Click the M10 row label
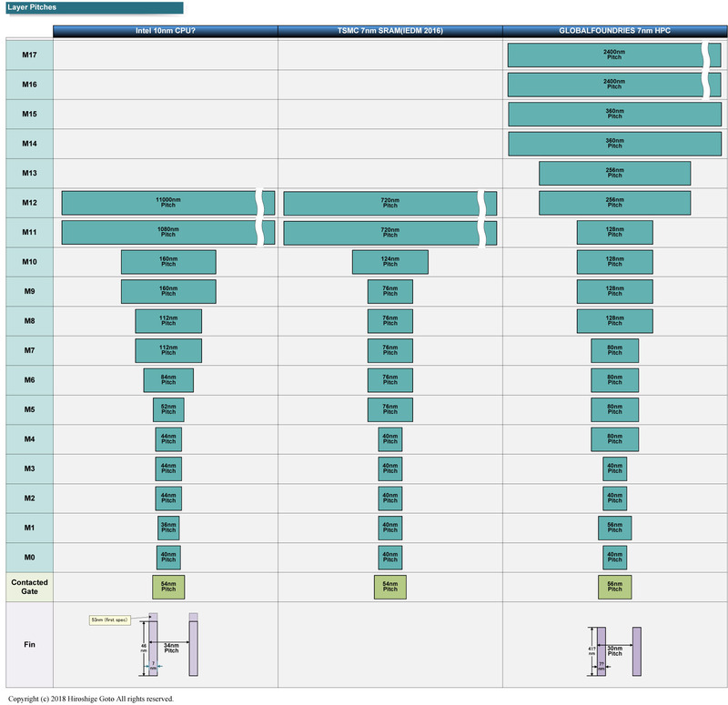The image size is (728, 705). (29, 262)
